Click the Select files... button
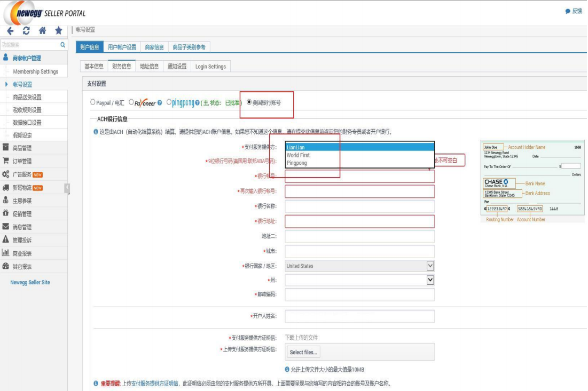The height and width of the screenshot is (391, 588). click(303, 352)
